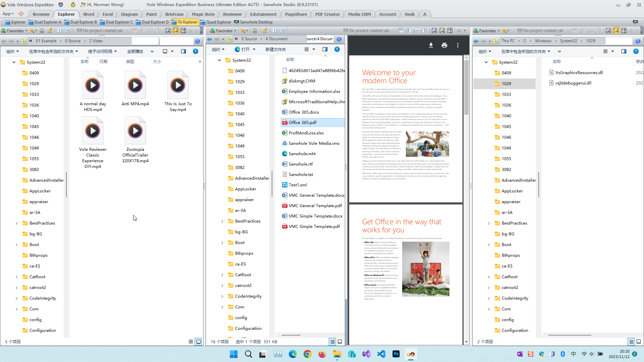Click the crosshair icon next to the App menu
Image resolution: width=644 pixels, height=362 pixels.
tap(21, 14)
